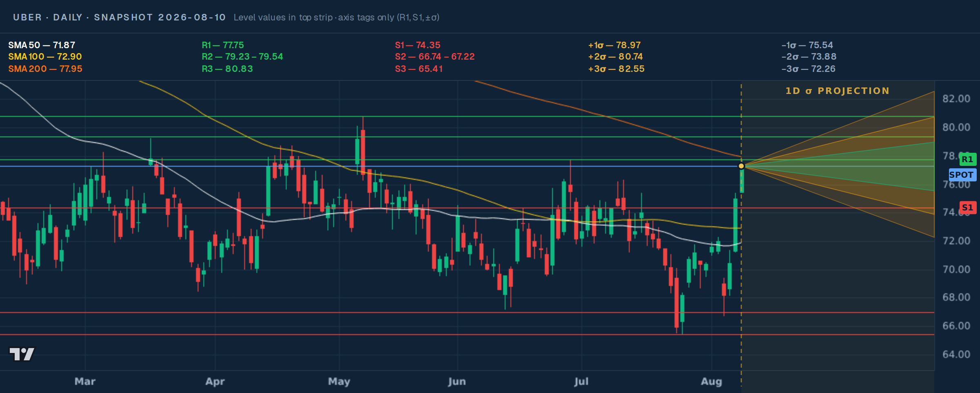The height and width of the screenshot is (393, 980).
Task: Click the 82.00 price axis tick
Action: (x=956, y=98)
